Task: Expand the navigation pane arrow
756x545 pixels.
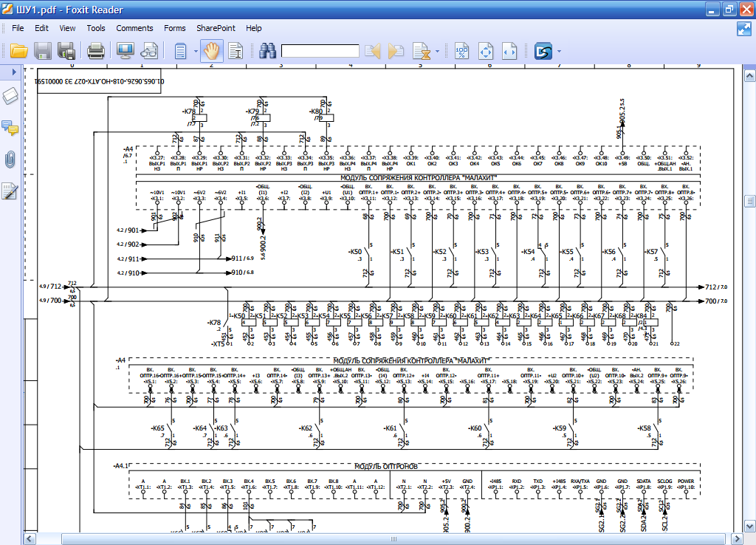Action: click(x=13, y=72)
